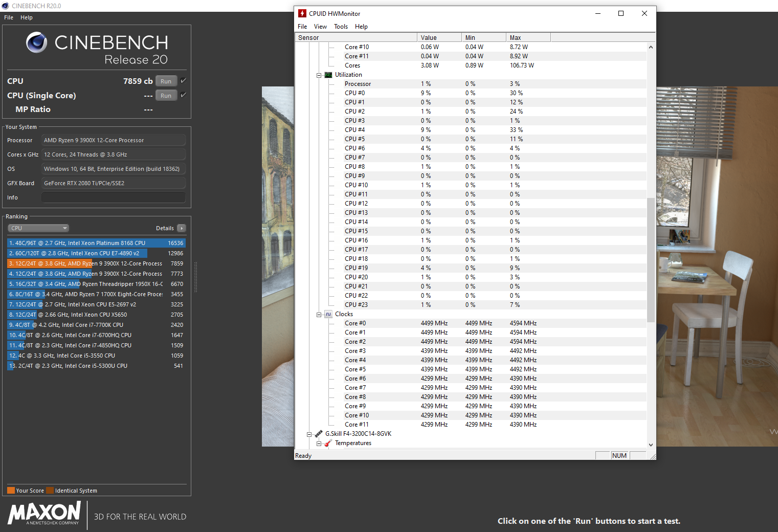
Task: Select the Cores power row 3.08 W
Action: (x=471, y=65)
